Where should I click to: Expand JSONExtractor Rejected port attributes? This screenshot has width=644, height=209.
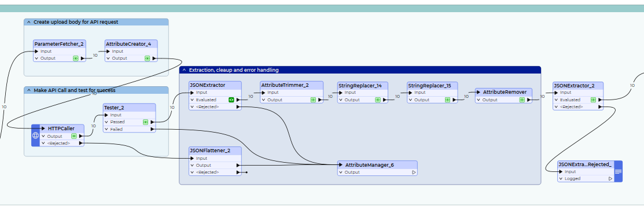[x=192, y=107]
